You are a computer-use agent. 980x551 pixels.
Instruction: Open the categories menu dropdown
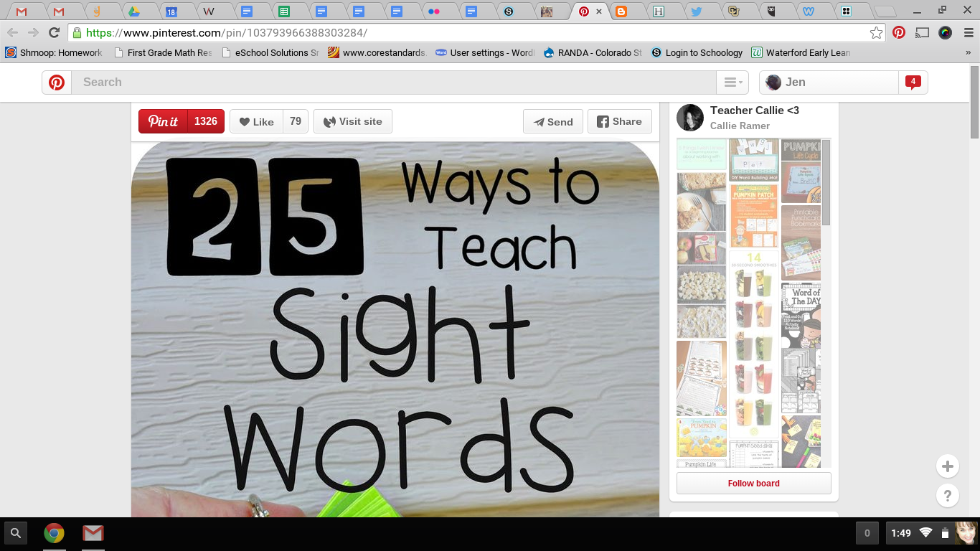pos(732,83)
